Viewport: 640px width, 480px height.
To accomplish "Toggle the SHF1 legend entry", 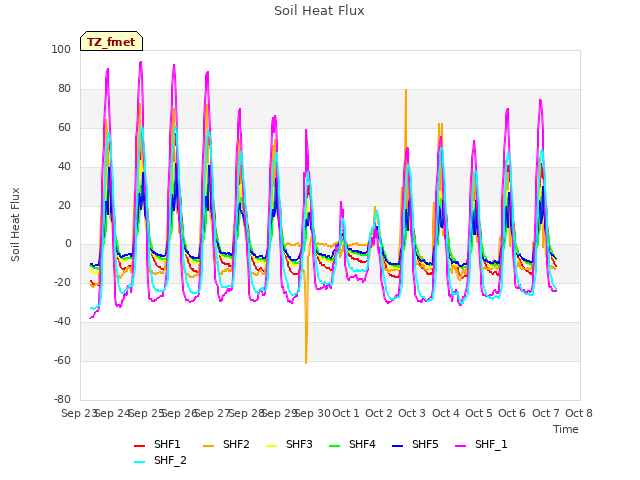I will [157, 444].
